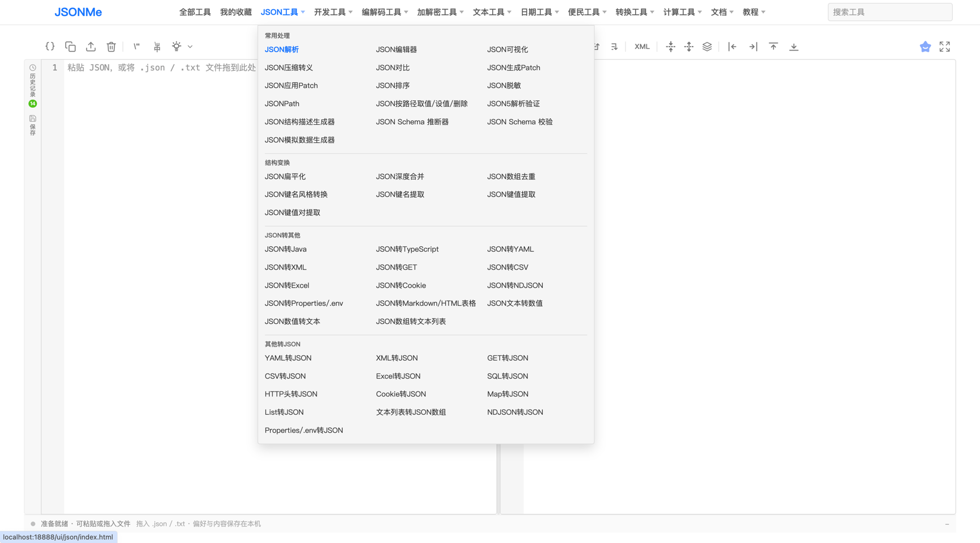This screenshot has height=543, width=980.
Task: Click the stacked layers icon
Action: [707, 47]
